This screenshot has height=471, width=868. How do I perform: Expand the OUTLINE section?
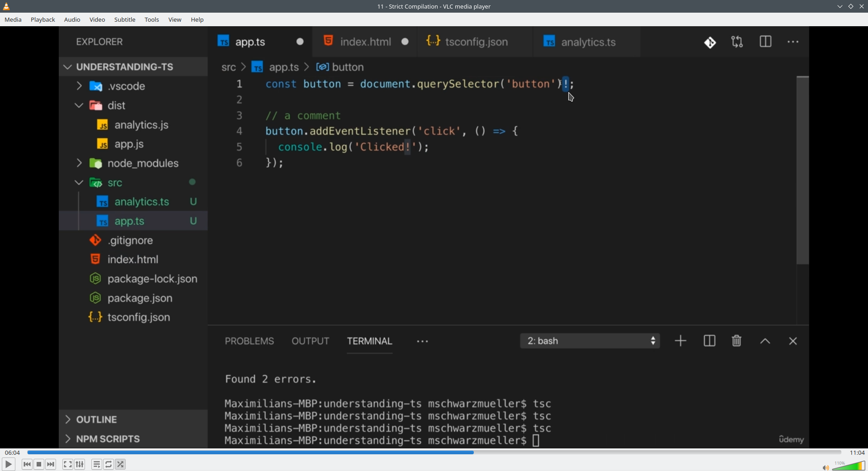[x=133, y=419]
